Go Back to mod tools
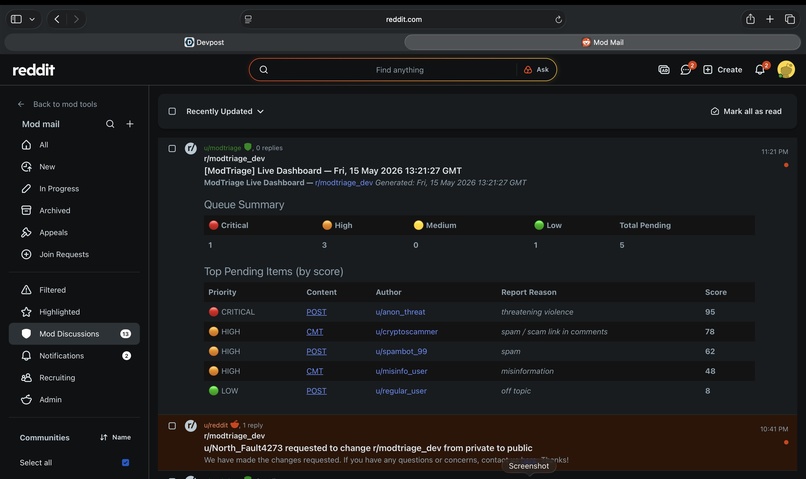806x479 pixels. [57, 104]
